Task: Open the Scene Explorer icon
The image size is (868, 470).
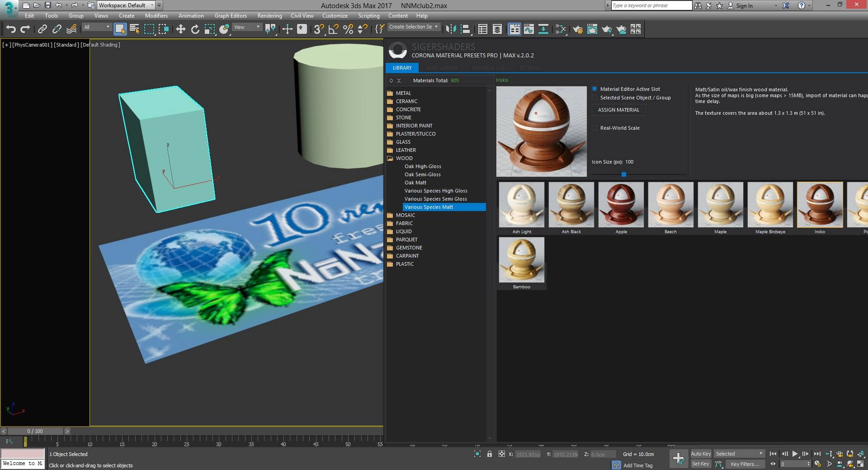Action: click(483, 29)
